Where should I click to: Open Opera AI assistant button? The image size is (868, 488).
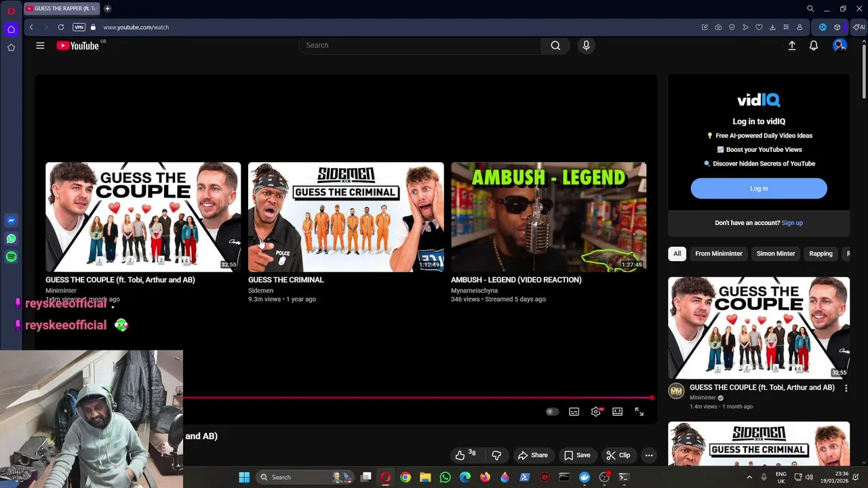pos(860,27)
